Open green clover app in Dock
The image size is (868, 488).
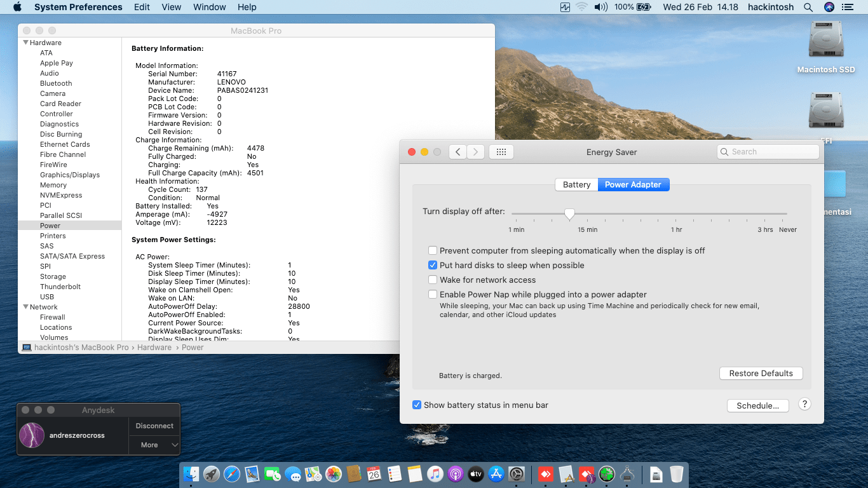[x=607, y=474]
